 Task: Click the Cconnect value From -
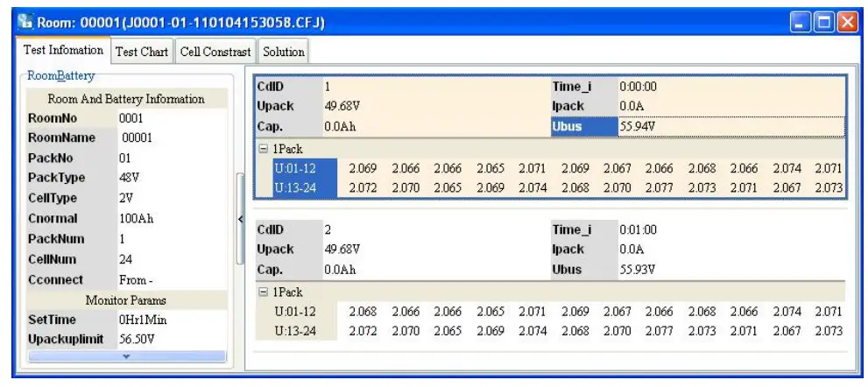[136, 279]
